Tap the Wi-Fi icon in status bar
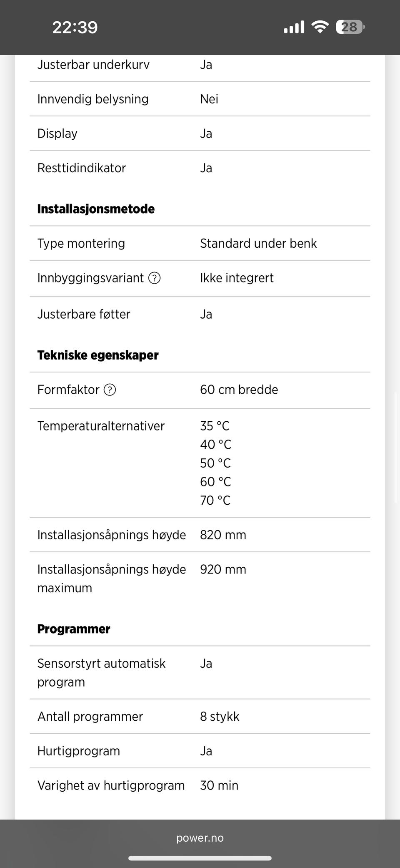Screen dimensions: 400x868 [x=320, y=27]
